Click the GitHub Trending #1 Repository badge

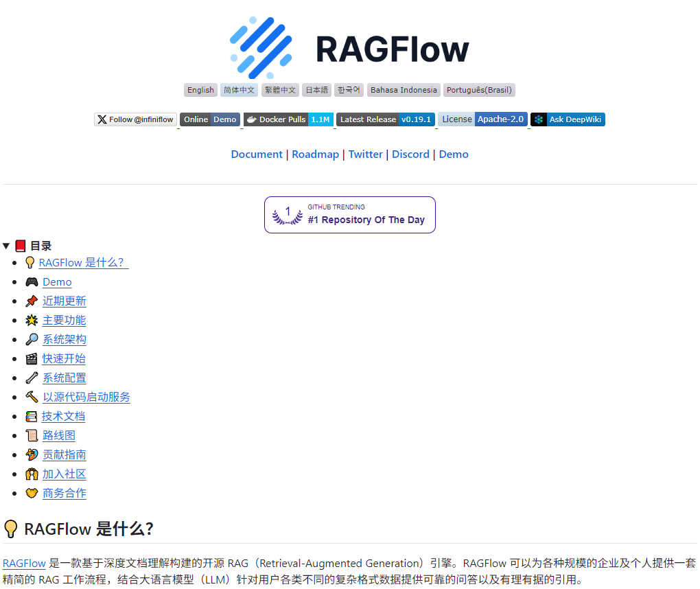click(x=350, y=215)
